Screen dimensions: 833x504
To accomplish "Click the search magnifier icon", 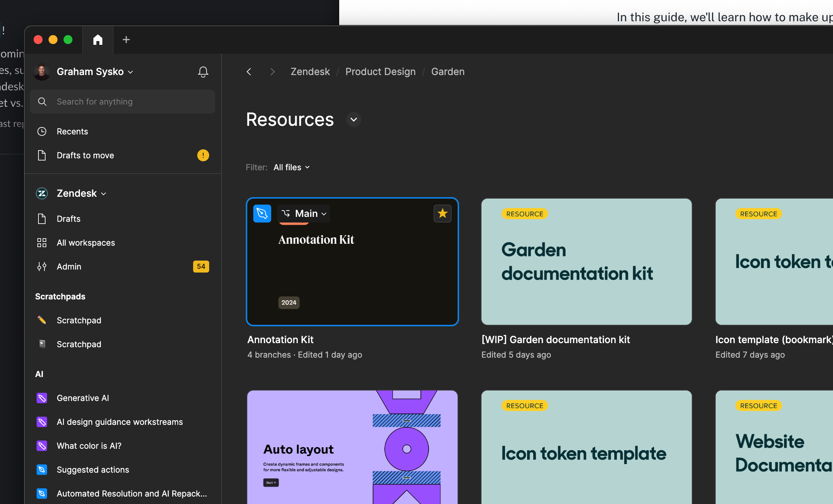I will 42,102.
